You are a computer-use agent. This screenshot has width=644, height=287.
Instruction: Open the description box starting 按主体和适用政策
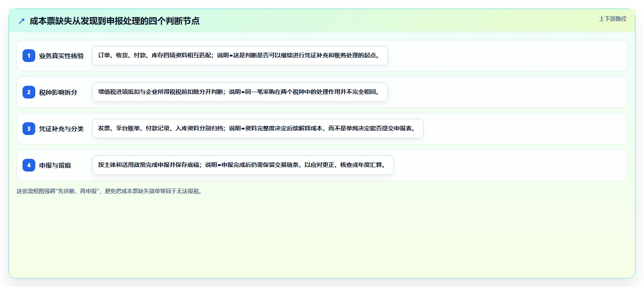click(243, 165)
